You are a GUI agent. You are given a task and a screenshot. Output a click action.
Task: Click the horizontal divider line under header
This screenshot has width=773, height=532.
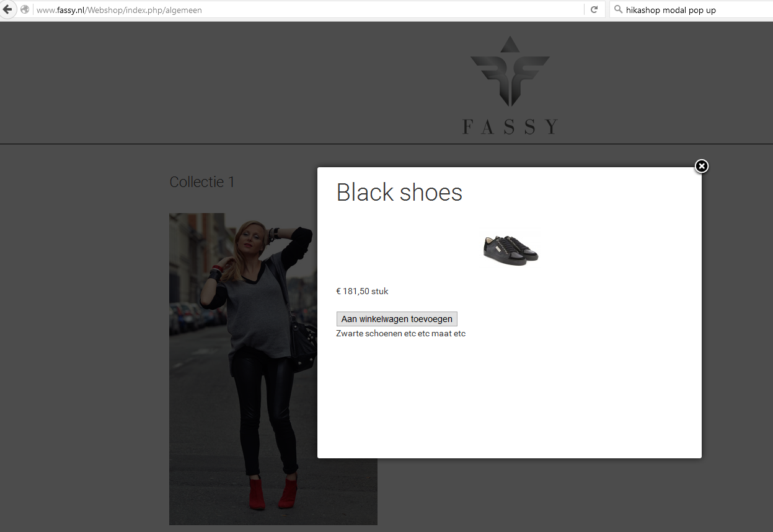point(386,144)
